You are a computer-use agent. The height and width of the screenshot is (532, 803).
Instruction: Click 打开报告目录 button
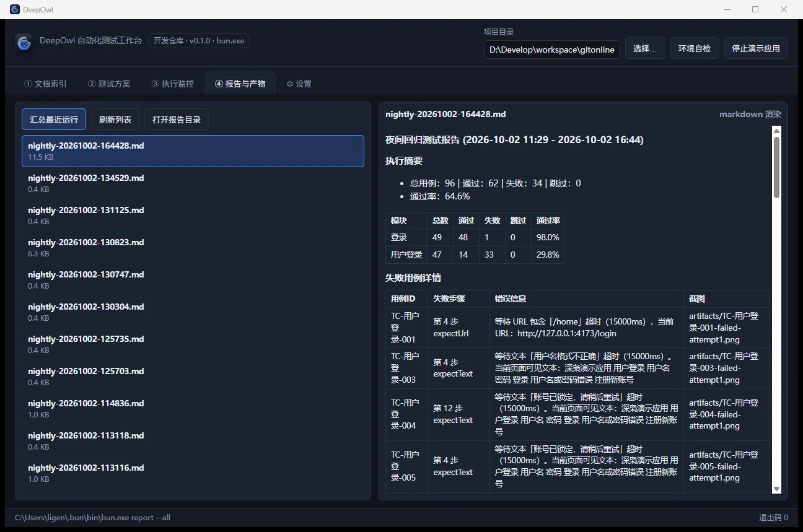[x=177, y=120]
